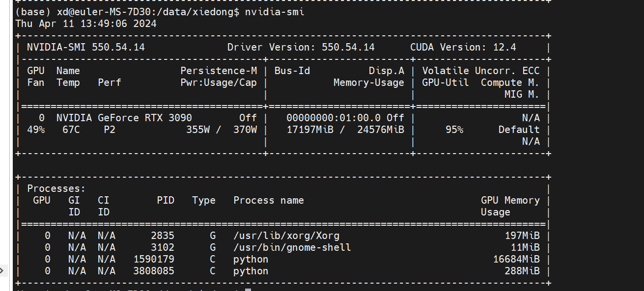
Task: Select the 95% GPU utilization value
Action: click(454, 130)
